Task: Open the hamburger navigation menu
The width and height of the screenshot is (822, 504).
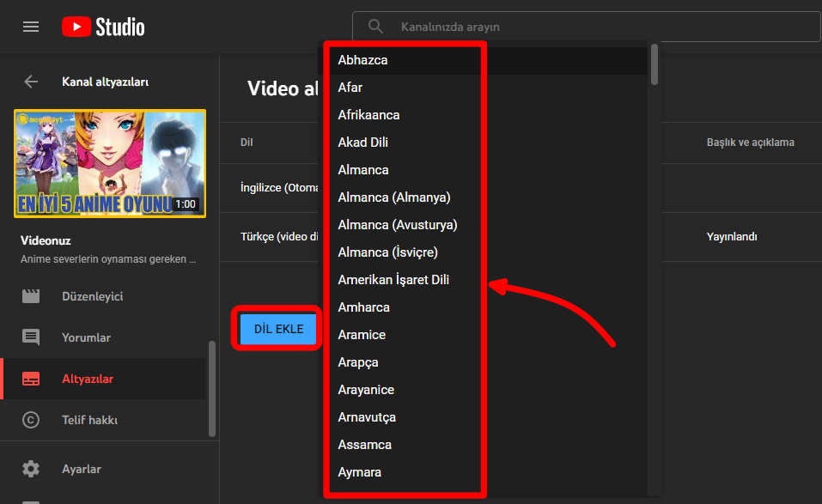Action: coord(31,27)
